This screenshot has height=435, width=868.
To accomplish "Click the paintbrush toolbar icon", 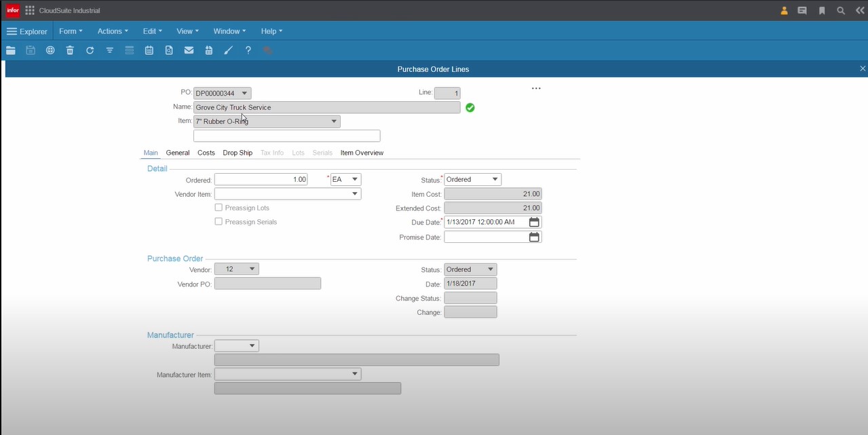I will point(228,50).
